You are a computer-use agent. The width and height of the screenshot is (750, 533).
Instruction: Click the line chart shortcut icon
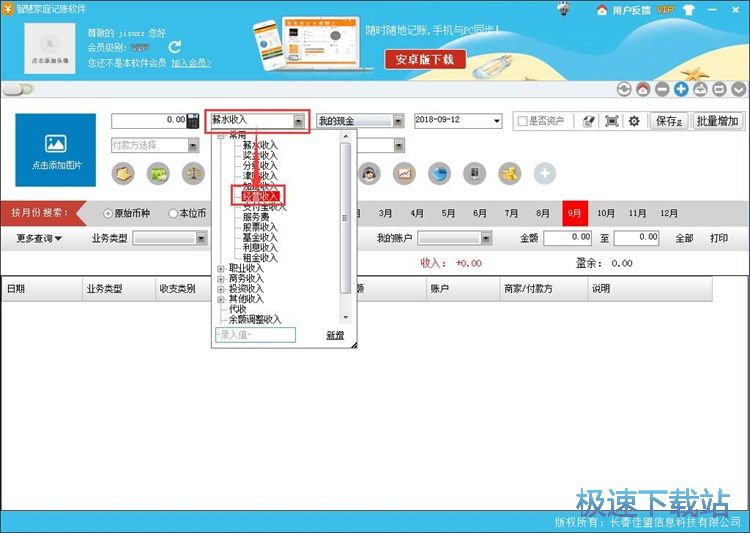404,174
